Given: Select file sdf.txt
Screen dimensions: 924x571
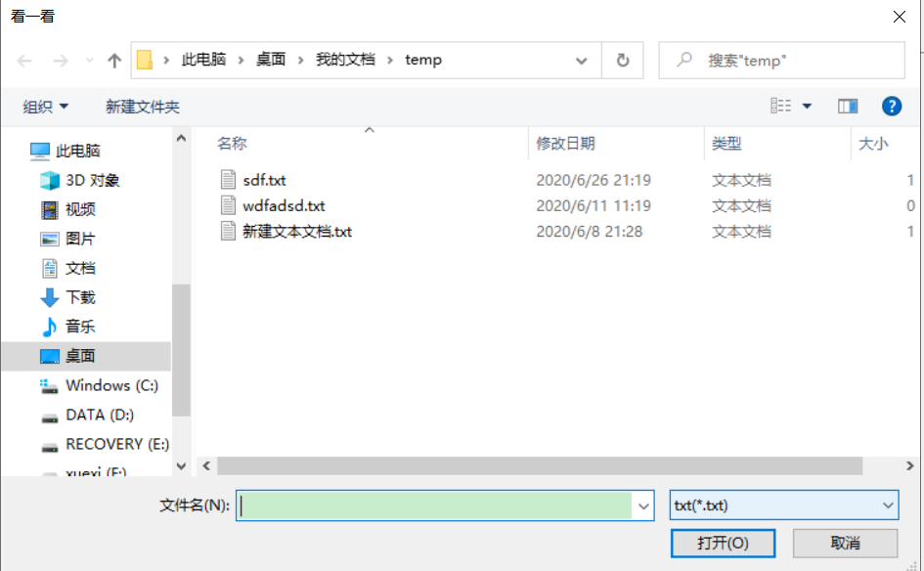Looking at the screenshot, I should coord(264,180).
